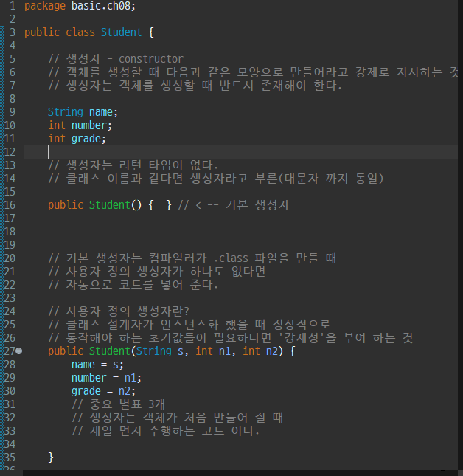The image size is (463, 476).
Task: Place cursor on empty highlighted line 12
Action: pyautogui.click(x=241, y=152)
